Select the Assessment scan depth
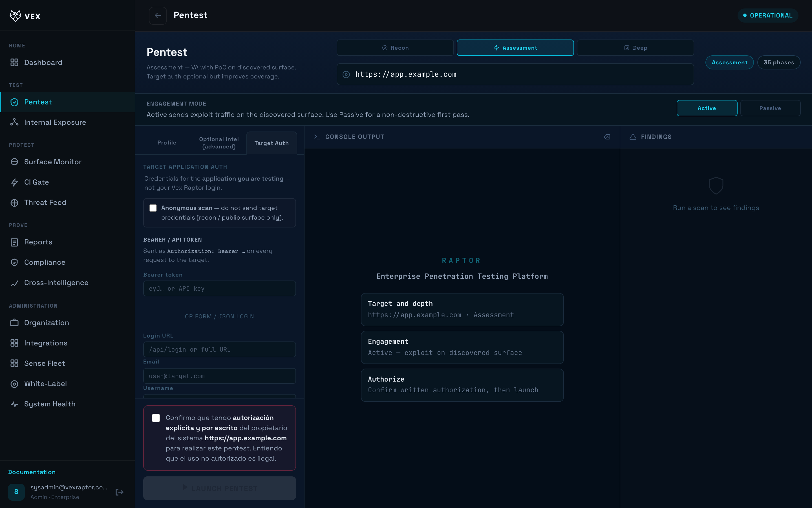The image size is (812, 508). (x=515, y=48)
